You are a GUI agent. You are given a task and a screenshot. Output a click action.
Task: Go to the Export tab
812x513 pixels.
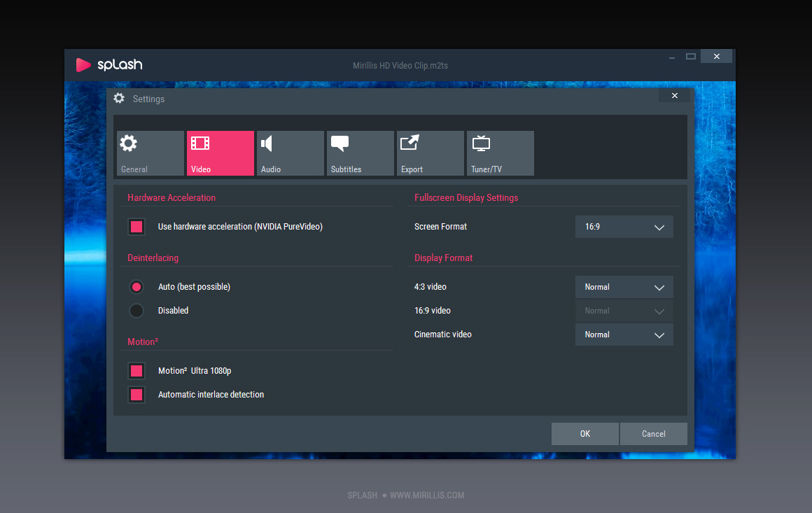pyautogui.click(x=430, y=153)
